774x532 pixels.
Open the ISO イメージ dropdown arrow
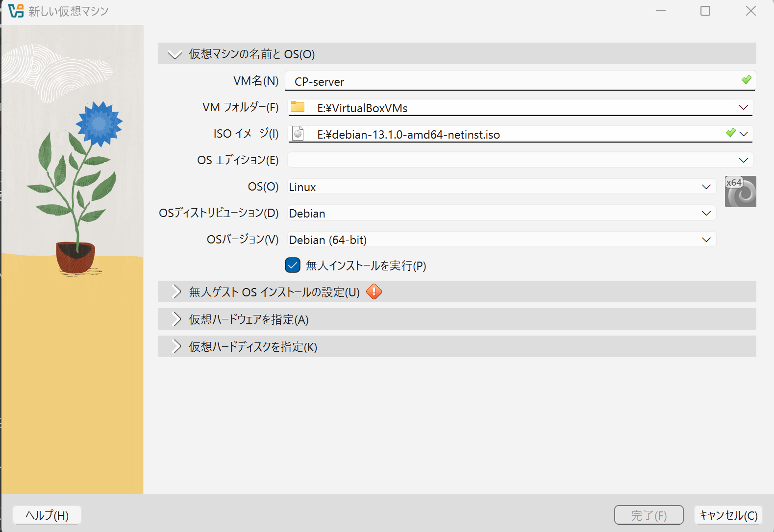click(x=744, y=134)
